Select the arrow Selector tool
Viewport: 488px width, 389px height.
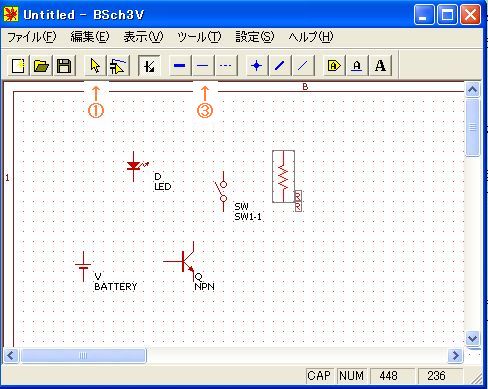[95, 66]
